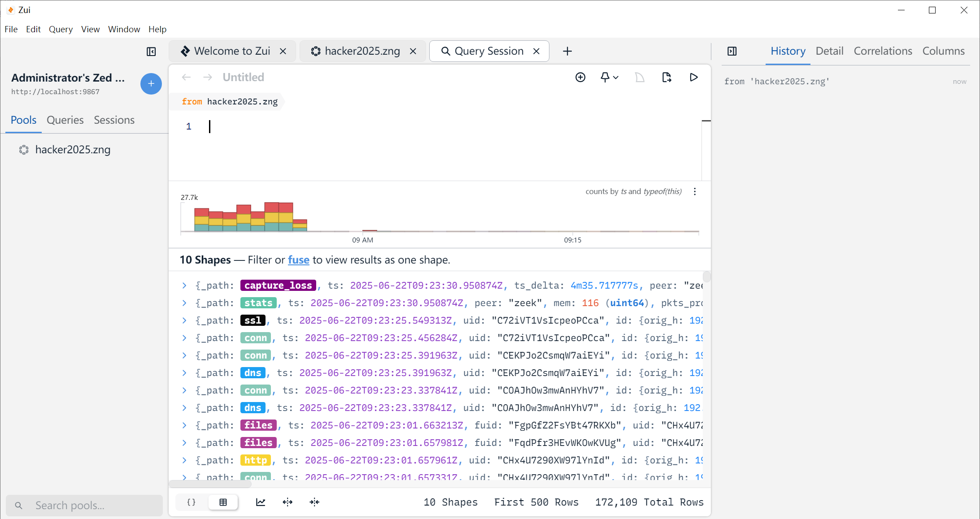Click blue plus create pool button
980x519 pixels.
click(151, 84)
